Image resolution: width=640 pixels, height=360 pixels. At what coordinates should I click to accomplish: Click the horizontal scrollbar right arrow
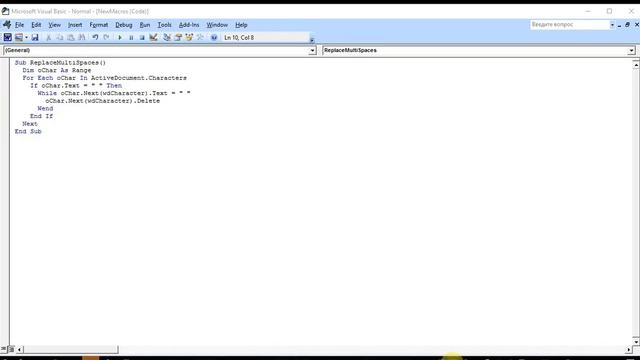629,350
